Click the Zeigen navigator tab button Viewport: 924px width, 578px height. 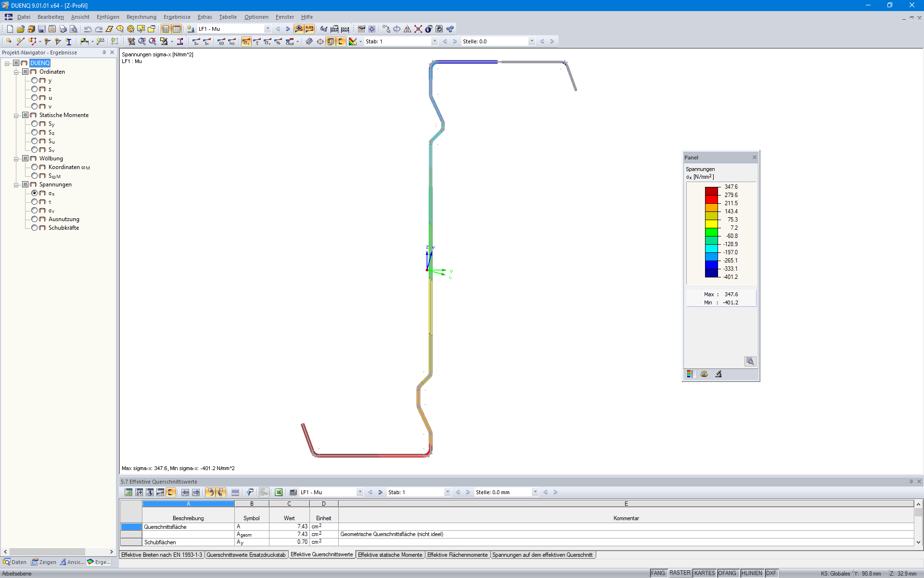click(44, 562)
